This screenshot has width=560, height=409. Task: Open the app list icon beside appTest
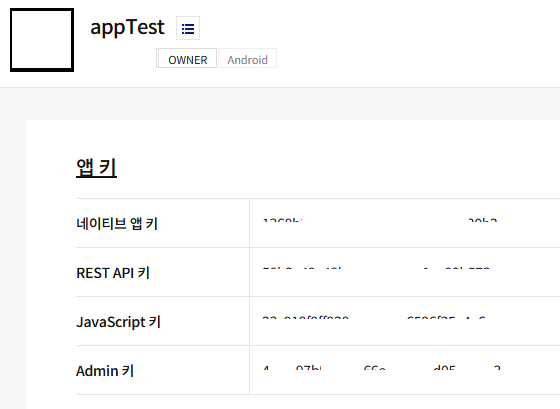point(188,28)
